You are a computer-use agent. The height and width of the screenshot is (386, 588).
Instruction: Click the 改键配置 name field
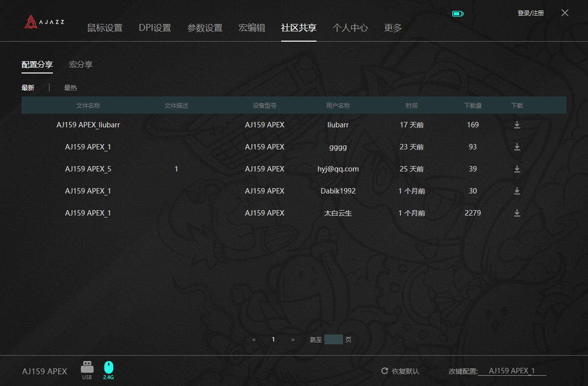[x=512, y=371]
